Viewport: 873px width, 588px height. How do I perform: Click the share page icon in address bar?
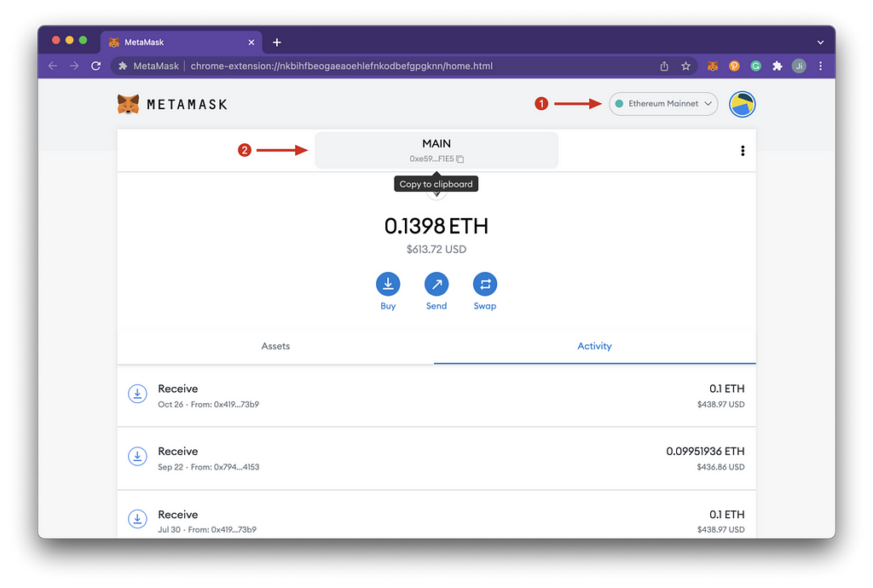664,66
